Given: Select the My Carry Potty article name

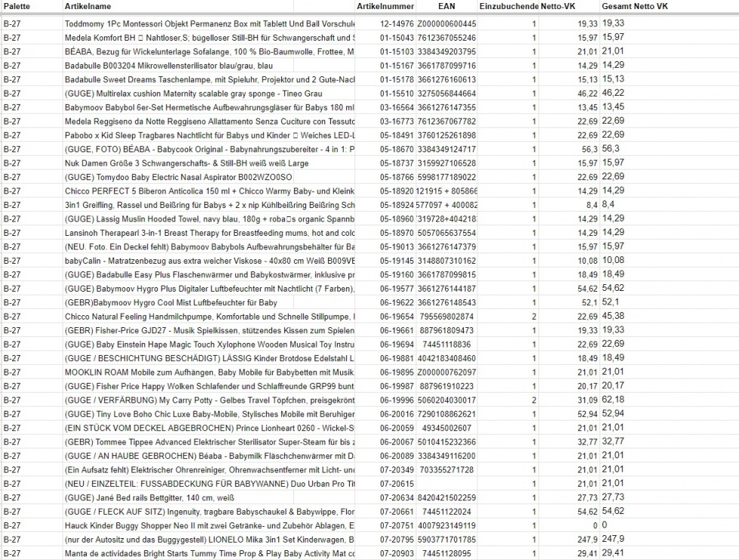Looking at the screenshot, I should [x=210, y=400].
